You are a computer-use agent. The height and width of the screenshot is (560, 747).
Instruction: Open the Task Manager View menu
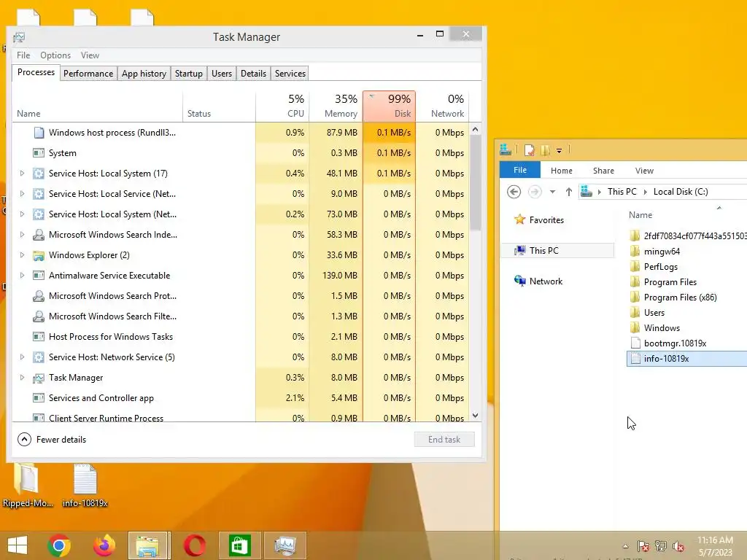90,55
